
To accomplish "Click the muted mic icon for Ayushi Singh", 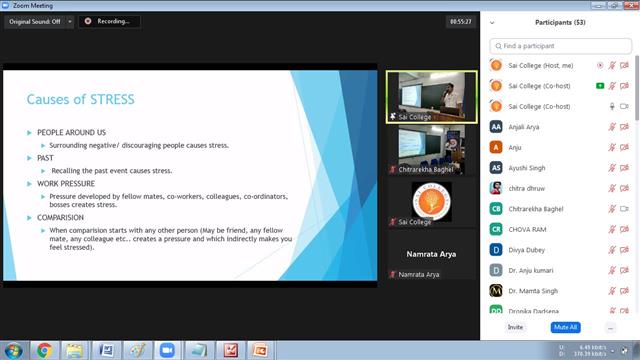I will click(x=612, y=168).
